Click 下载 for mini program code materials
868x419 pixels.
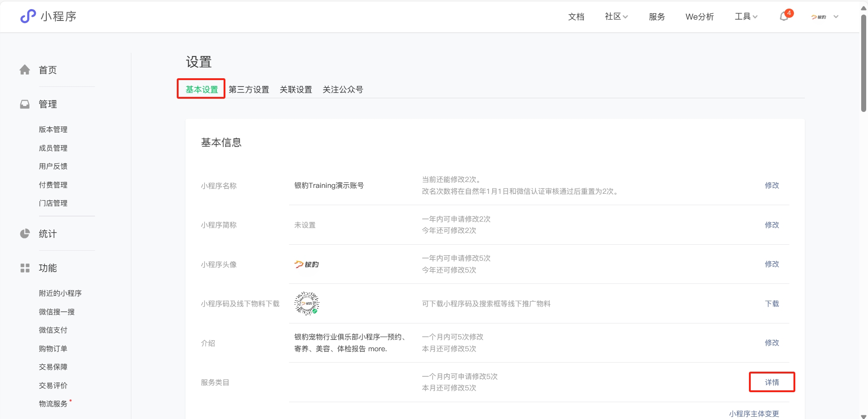(772, 303)
